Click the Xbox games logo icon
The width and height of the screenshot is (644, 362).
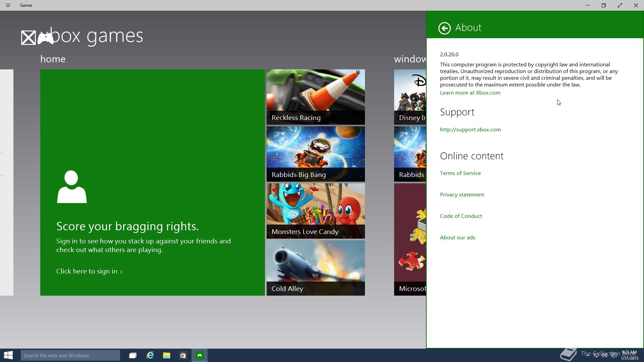[x=37, y=37]
